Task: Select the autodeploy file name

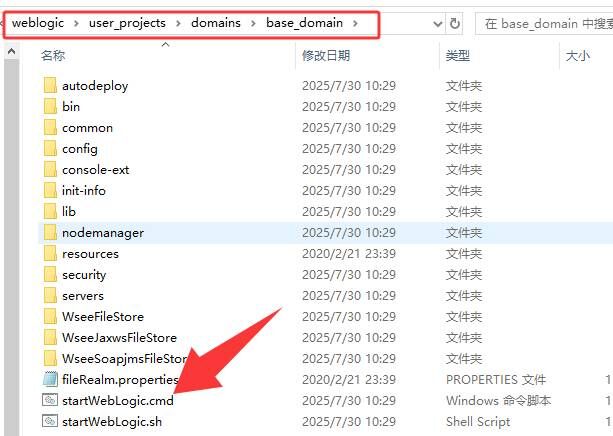Action: point(95,86)
